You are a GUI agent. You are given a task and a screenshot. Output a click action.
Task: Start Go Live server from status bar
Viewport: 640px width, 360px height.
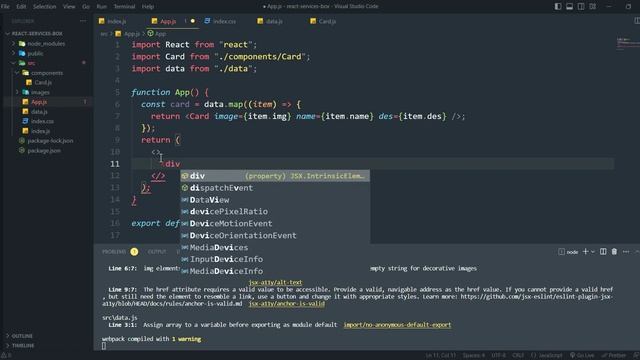point(582,356)
